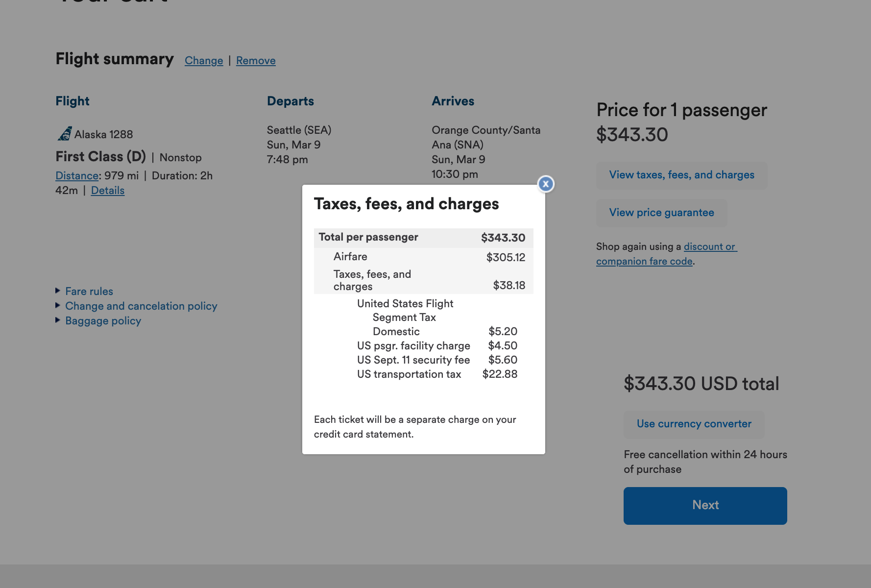Screen dimensions: 871x588
Task: Click the Alaska Airlines tail logo icon
Action: 65,134
